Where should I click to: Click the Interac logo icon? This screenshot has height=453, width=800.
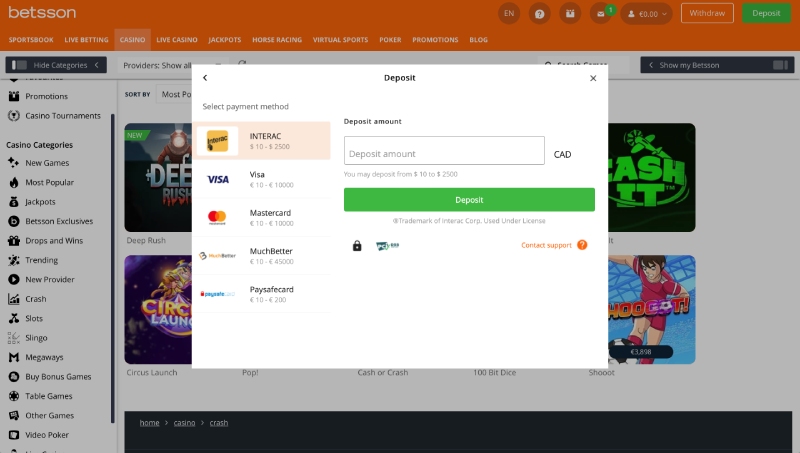217,141
